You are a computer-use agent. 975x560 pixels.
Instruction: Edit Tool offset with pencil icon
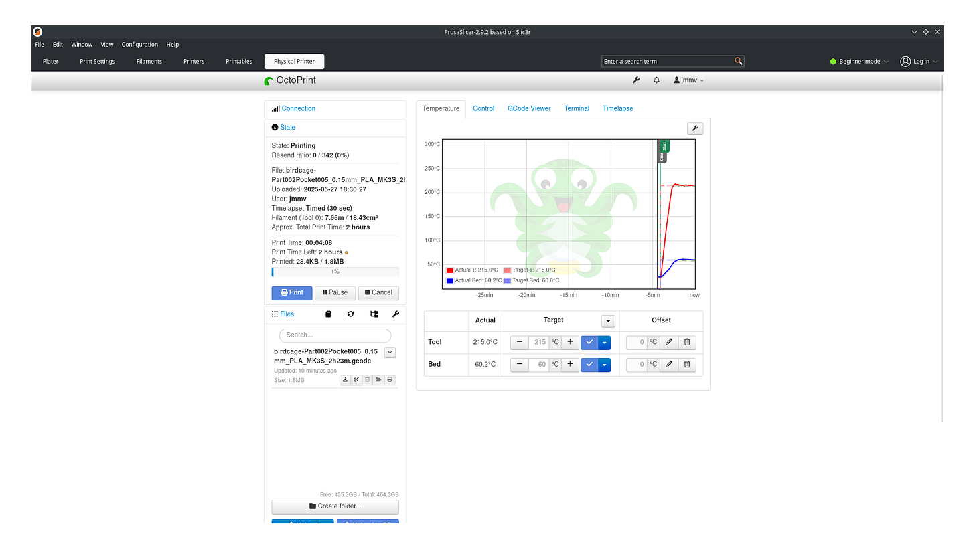[x=668, y=342]
